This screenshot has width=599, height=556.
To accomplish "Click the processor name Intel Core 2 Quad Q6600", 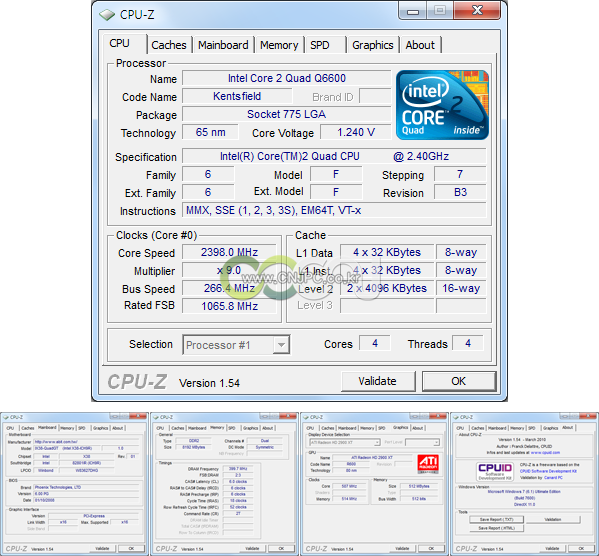I will coord(287,78).
